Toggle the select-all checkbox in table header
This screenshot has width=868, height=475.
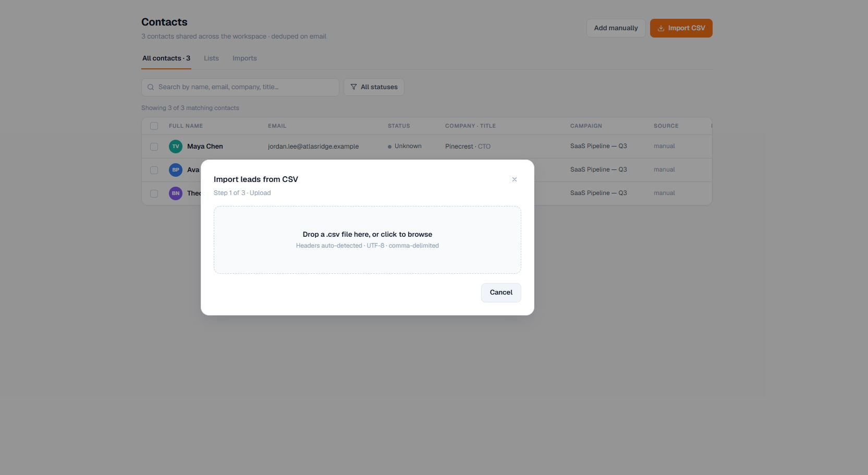(x=154, y=126)
